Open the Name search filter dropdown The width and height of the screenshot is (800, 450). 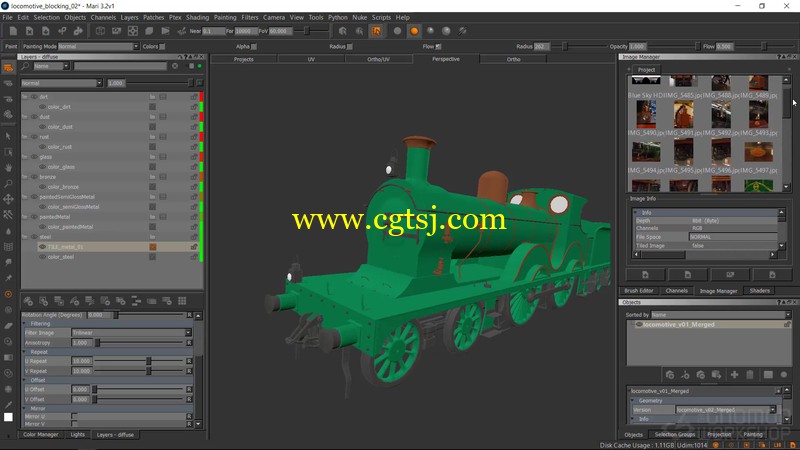point(51,66)
